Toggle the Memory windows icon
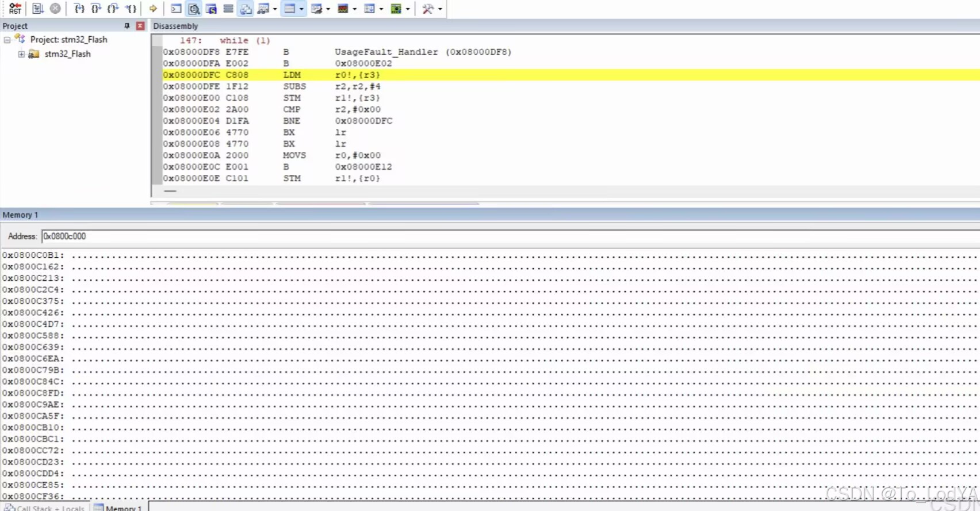 click(289, 9)
